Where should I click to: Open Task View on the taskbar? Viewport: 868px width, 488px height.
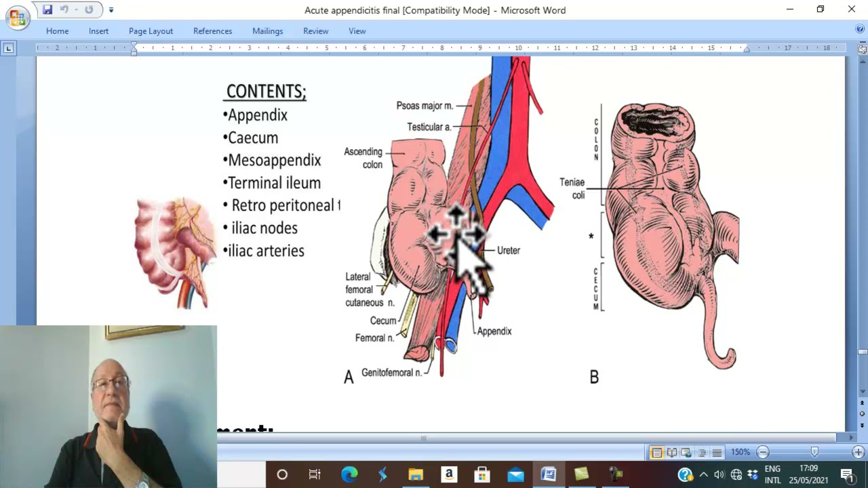(x=315, y=474)
